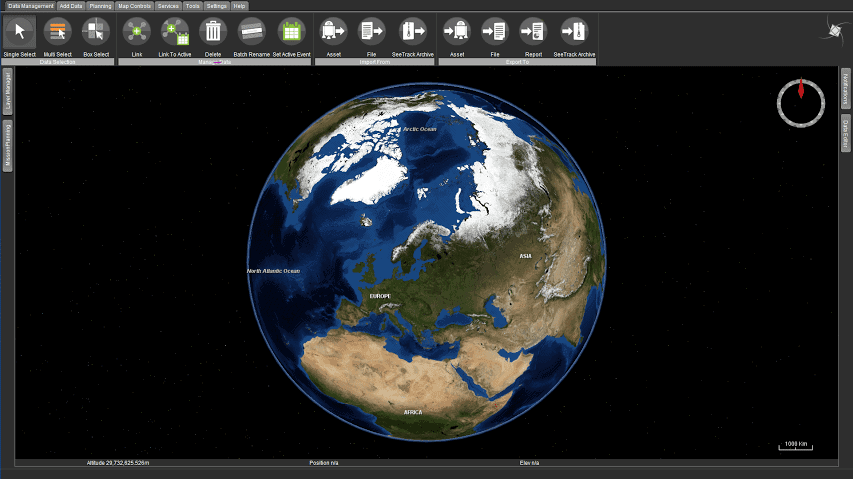Choose the Box Select tool
853x479 pixels.
[x=96, y=32]
